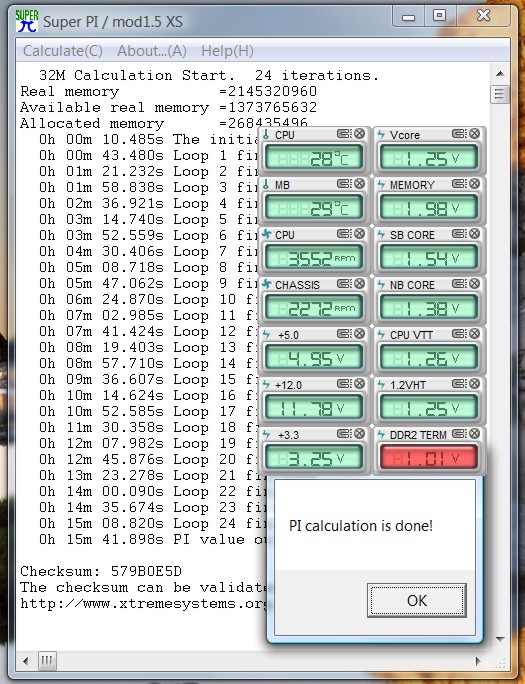Close the +12.0 voltage widget
The height and width of the screenshot is (684, 525).
(359, 384)
